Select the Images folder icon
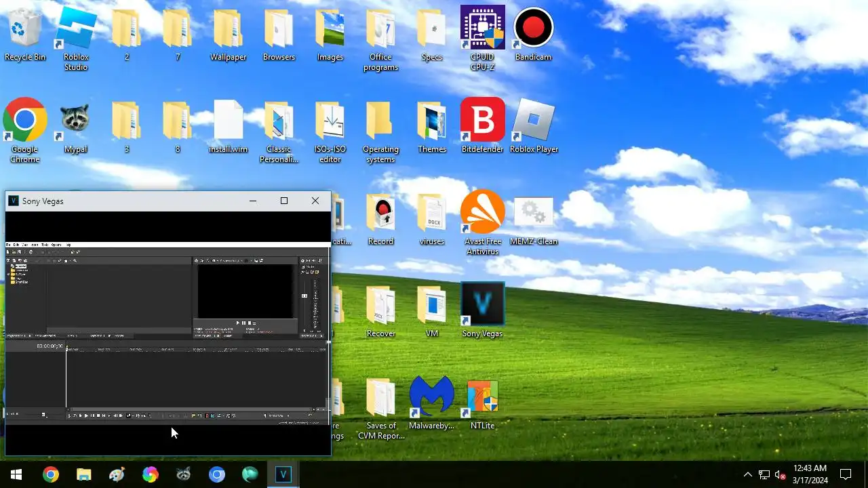The image size is (868, 488). coord(330,35)
